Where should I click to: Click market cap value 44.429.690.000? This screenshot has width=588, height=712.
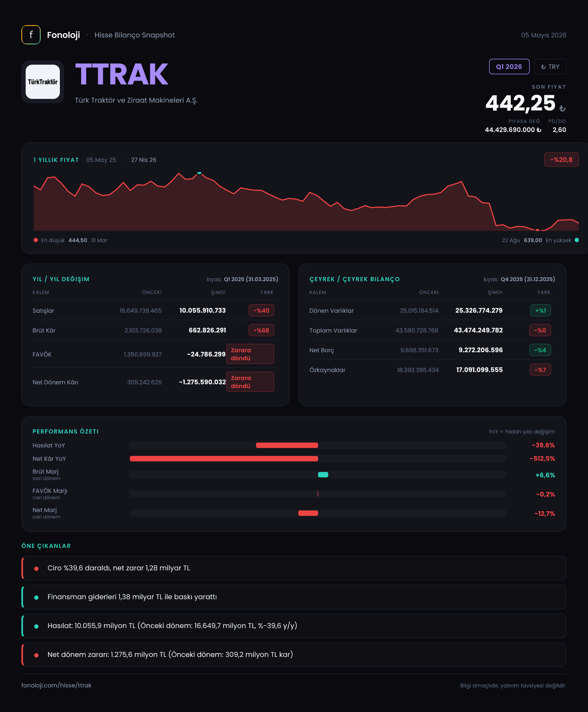coord(513,130)
